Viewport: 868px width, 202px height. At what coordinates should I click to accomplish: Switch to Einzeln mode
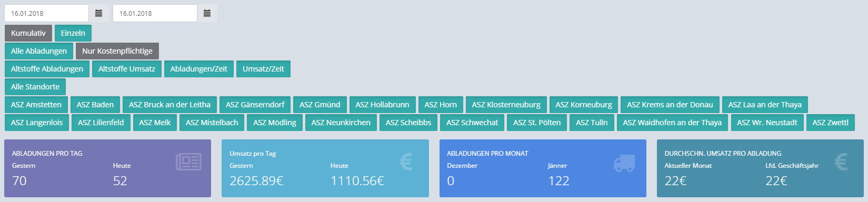coord(73,33)
